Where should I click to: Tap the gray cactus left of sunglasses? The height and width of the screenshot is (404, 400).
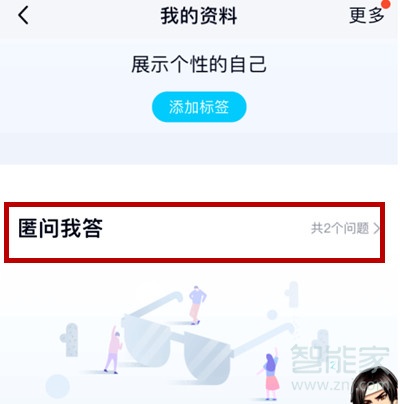(70, 339)
